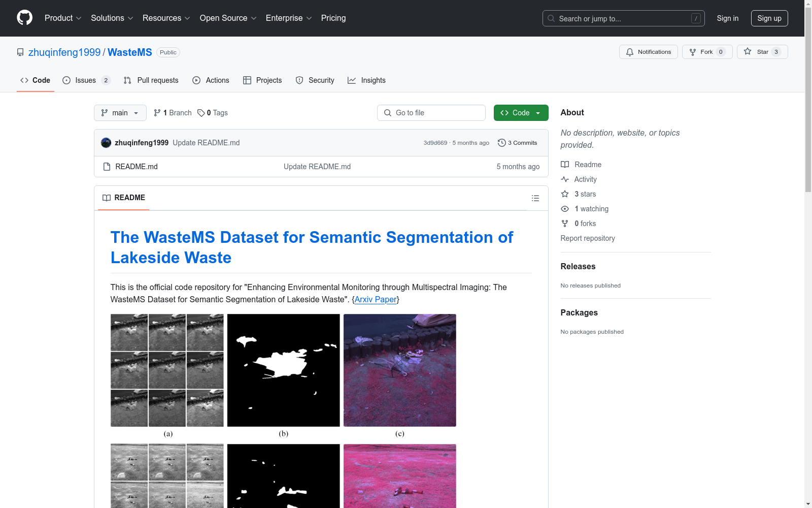Open the Activity link in About
Image resolution: width=812 pixels, height=508 pixels.
pyautogui.click(x=579, y=179)
